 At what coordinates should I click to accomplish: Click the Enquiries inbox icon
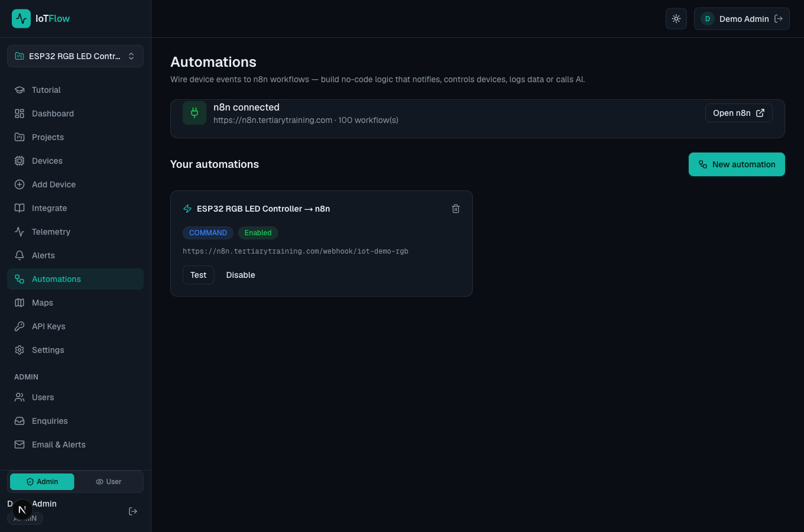point(20,421)
